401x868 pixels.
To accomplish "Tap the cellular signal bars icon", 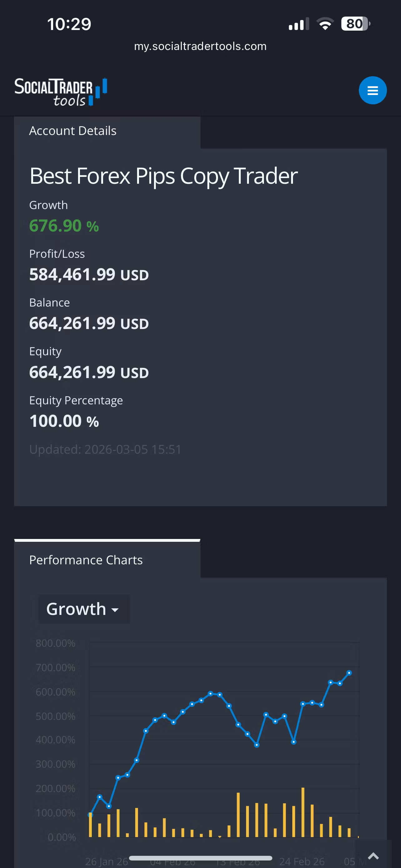I will point(299,24).
